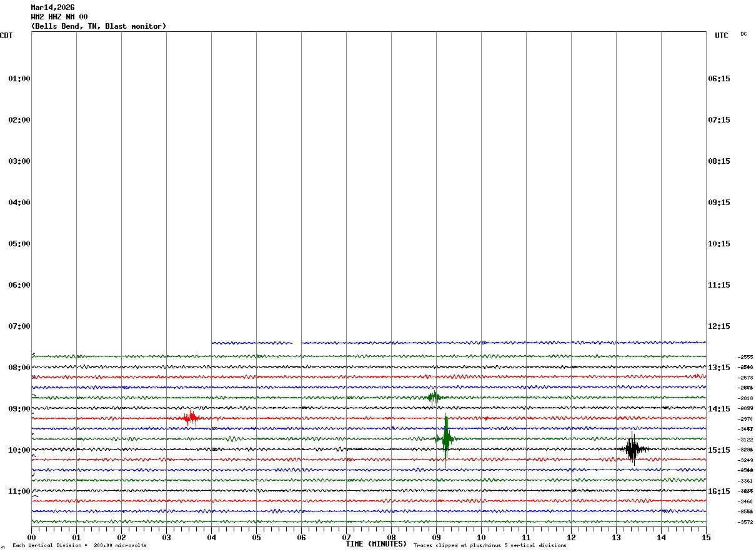Click the 00 minute mark on the bottom axis
Image resolution: width=756 pixels, height=554 pixels.
pyautogui.click(x=32, y=537)
